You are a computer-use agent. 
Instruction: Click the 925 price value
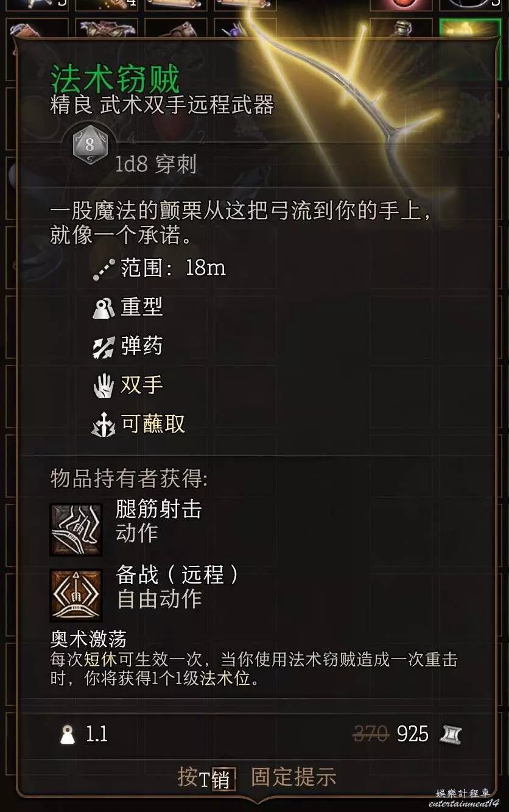click(413, 734)
